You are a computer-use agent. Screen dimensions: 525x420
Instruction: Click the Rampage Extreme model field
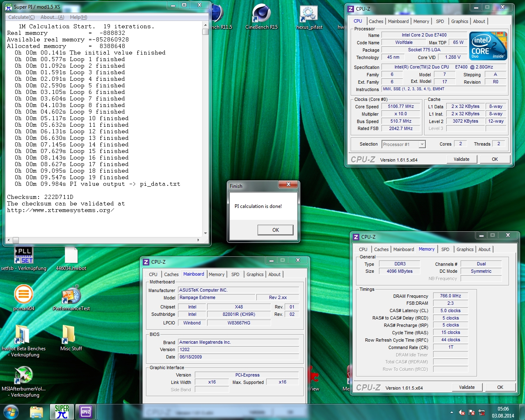point(216,297)
